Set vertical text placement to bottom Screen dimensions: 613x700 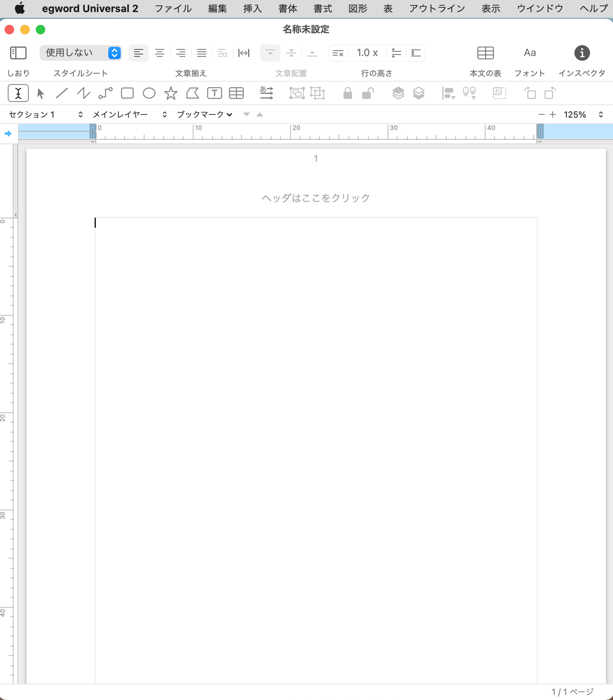pos(312,53)
